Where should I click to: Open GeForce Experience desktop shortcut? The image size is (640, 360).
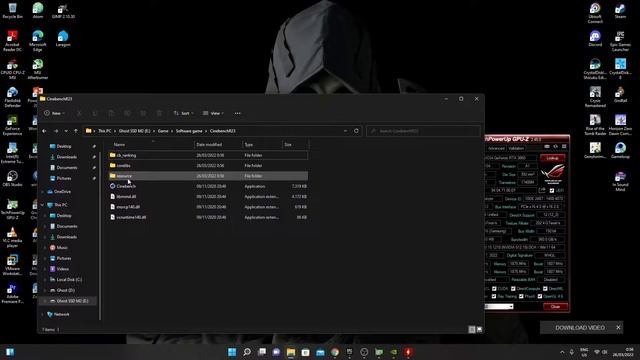pyautogui.click(x=12, y=125)
